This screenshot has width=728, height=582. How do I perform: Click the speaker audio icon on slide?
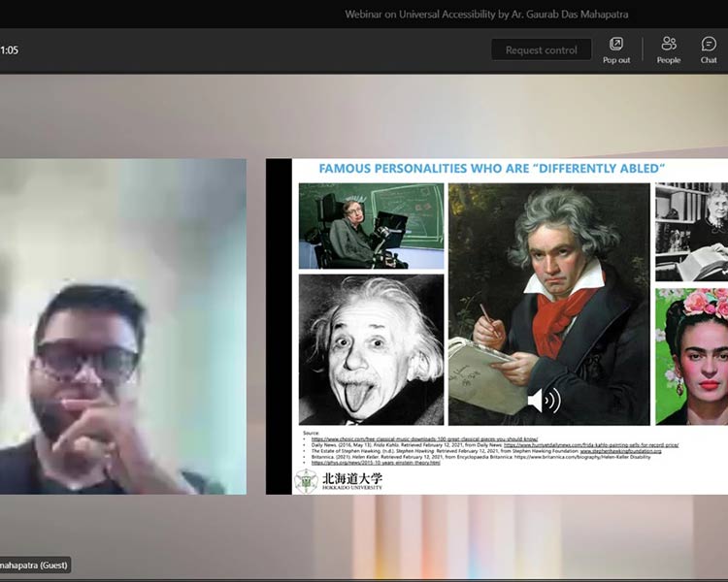tap(543, 401)
